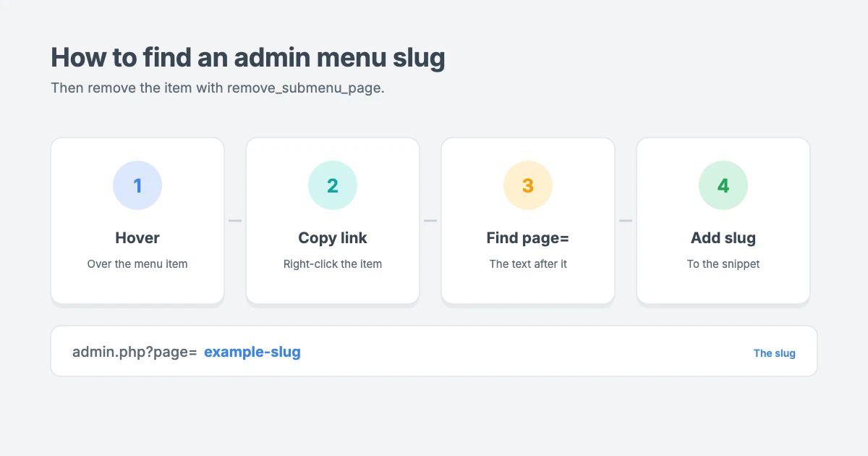Image resolution: width=868 pixels, height=456 pixels.
Task: Click the "admin.php?page=" URL text
Action: tap(135, 352)
